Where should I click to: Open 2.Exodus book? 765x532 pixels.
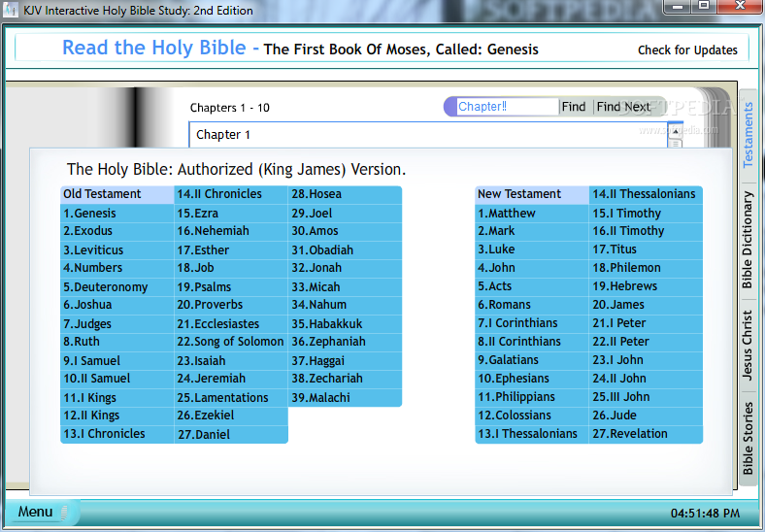click(x=117, y=231)
